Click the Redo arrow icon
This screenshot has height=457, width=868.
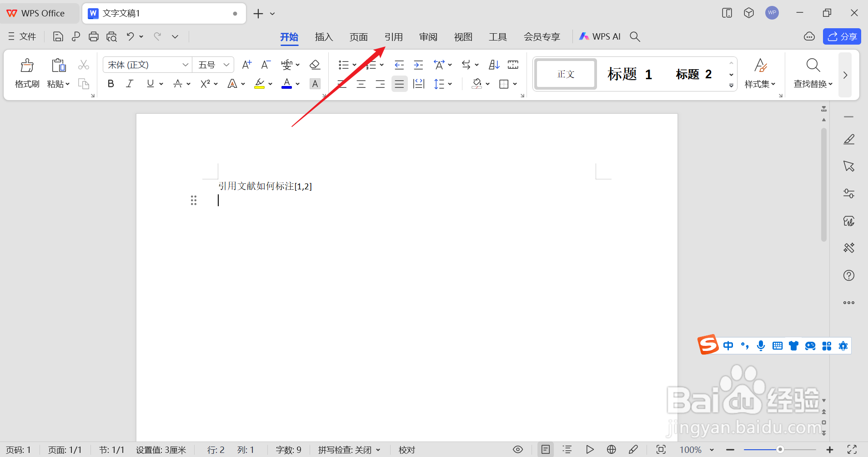(x=157, y=36)
